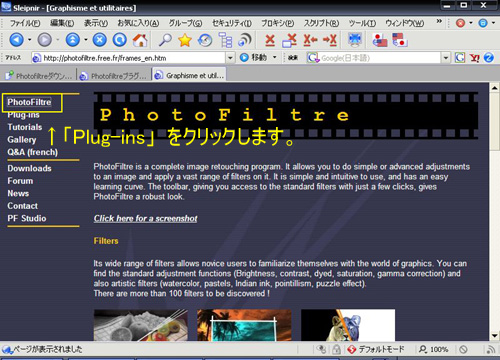
Task: Switch to the Photofiltreプラグ... tab
Action: pyautogui.click(x=114, y=76)
